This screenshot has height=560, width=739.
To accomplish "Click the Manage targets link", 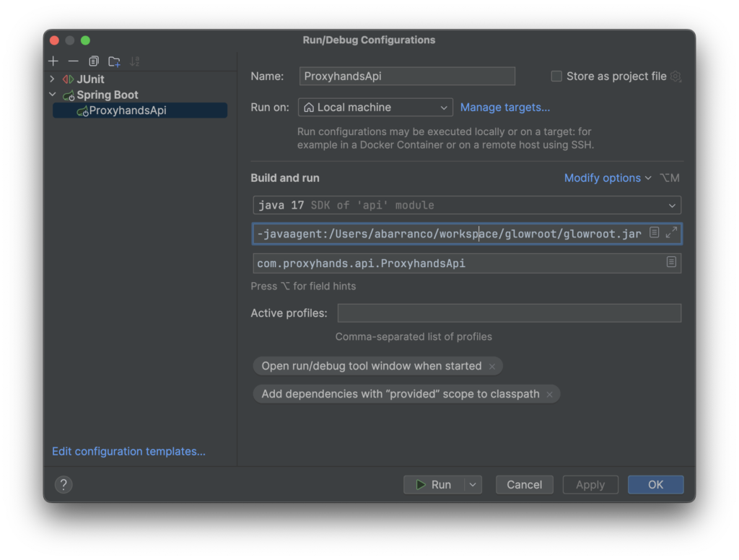I will tap(505, 108).
